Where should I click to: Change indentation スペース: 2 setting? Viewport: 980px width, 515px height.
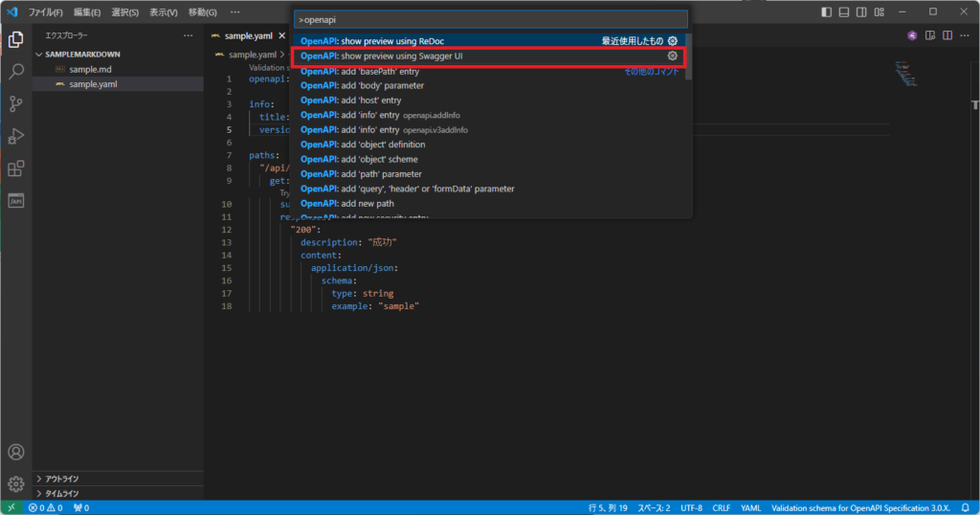(654, 507)
